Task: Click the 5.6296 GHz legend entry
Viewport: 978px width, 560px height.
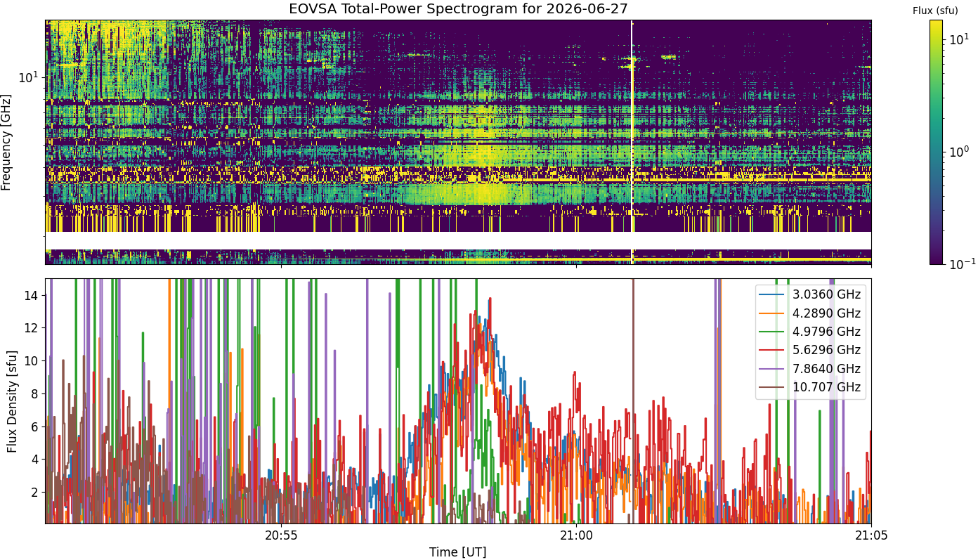Action: tap(810, 350)
